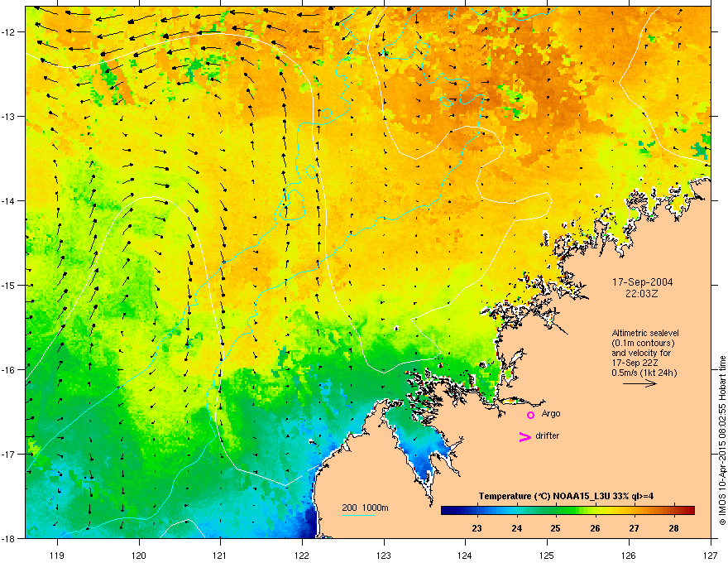Click the 126 longitude axis label
Viewport: 728px width, 563px height.
(629, 555)
